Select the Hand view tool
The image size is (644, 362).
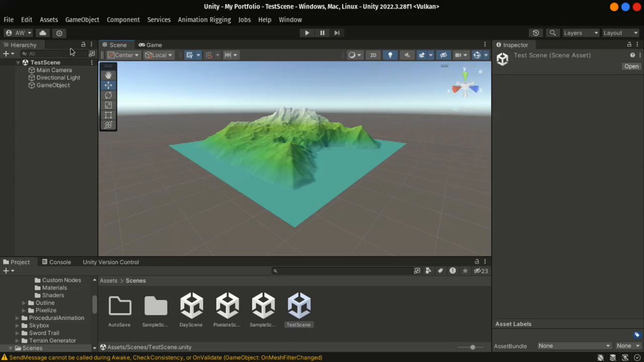[x=108, y=75]
